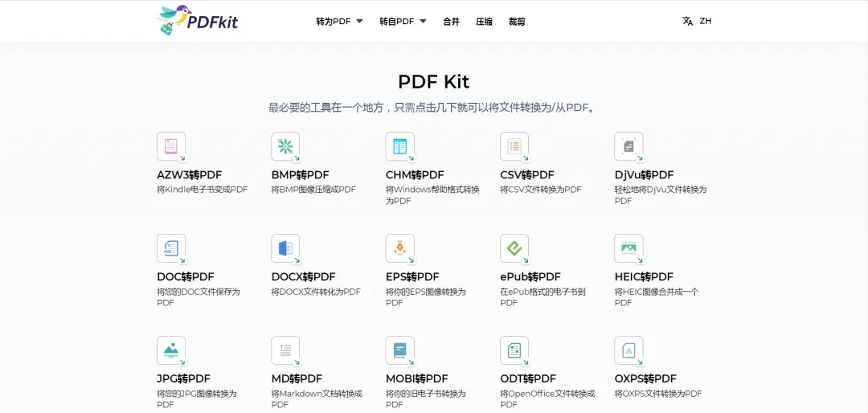Click description 将你的旧电子书转换为PDF
The image size is (868, 413).
[426, 399]
